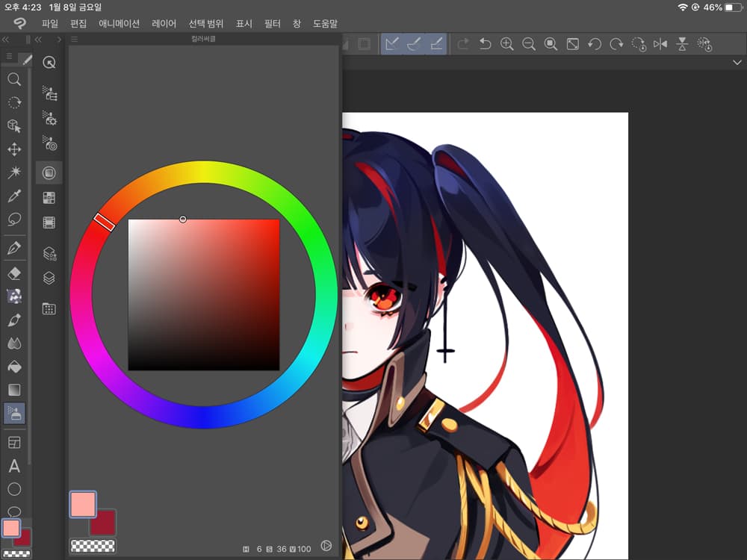Click the Undo arrow in command bar
The height and width of the screenshot is (560, 747).
(485, 44)
